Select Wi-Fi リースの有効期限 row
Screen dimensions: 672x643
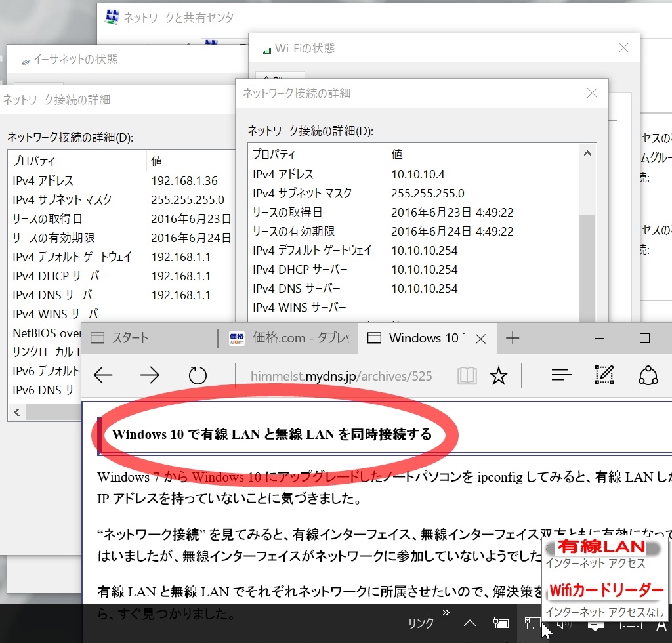tap(413, 232)
